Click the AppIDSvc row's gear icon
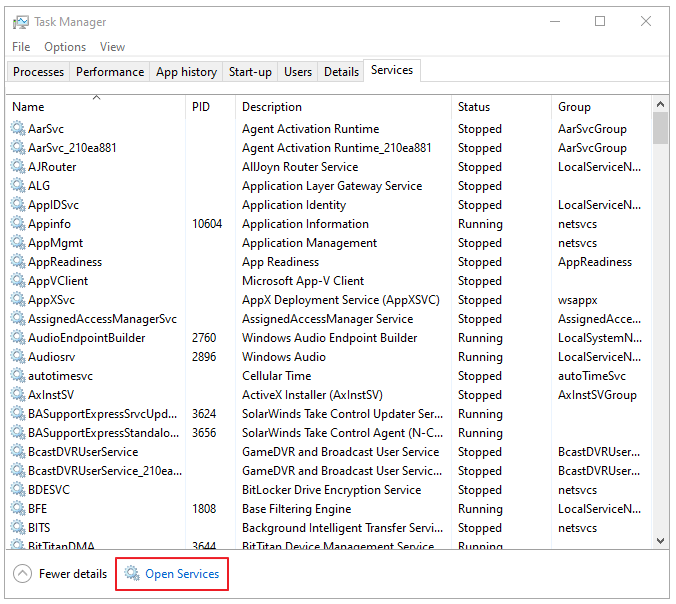The height and width of the screenshot is (604, 676). (x=18, y=204)
